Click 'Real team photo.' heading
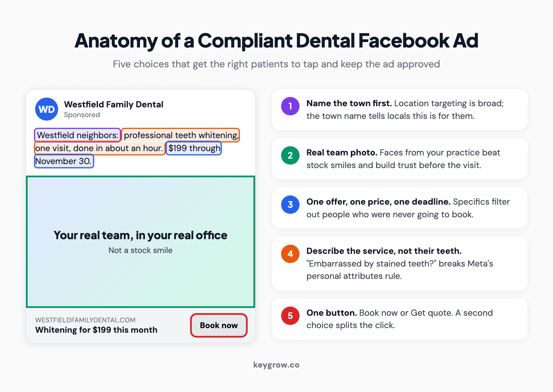The width and height of the screenshot is (553, 392). tap(342, 153)
